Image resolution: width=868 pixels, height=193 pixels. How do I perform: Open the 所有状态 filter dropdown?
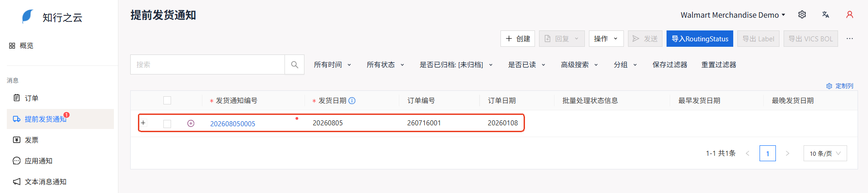[386, 64]
